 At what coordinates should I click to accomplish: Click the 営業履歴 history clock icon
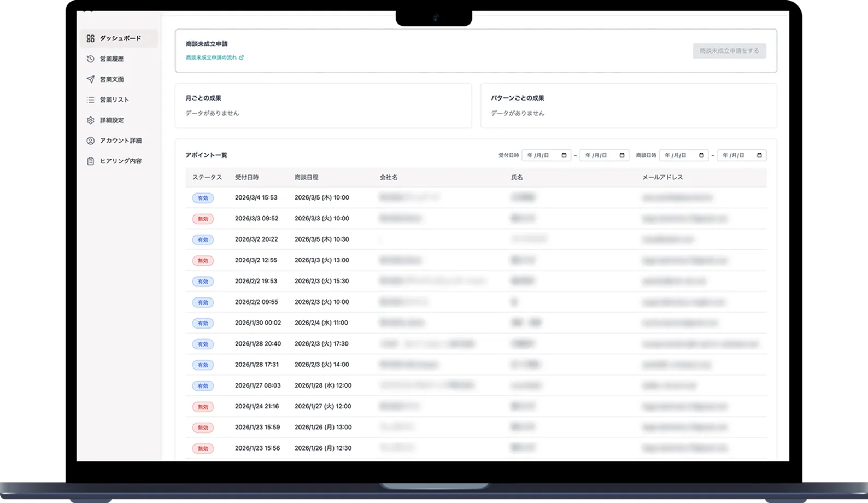[91, 59]
